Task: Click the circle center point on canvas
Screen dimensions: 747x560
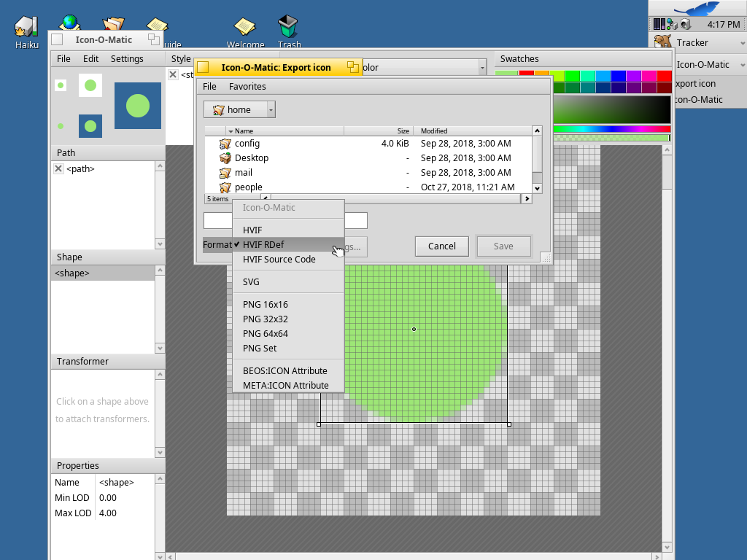Action: coord(414,329)
